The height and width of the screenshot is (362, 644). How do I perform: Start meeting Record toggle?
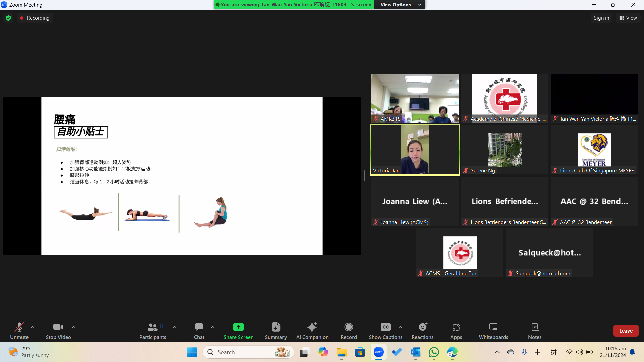[x=348, y=327]
